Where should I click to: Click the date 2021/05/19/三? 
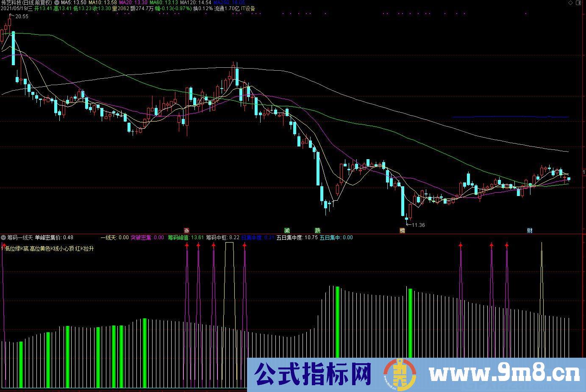pos(17,8)
